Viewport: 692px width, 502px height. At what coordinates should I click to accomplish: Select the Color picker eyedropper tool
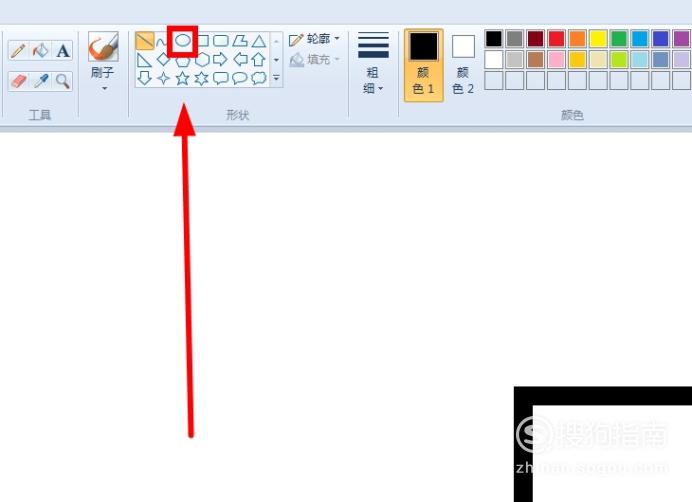(x=41, y=81)
